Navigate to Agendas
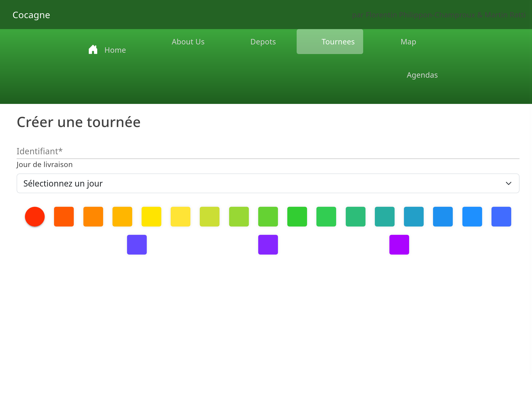The image size is (532, 399). click(x=422, y=75)
